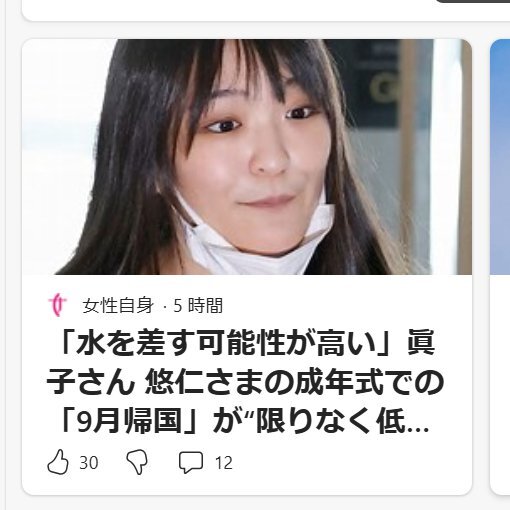
Task: Click the dark button at top right corner
Action: pos(473,1)
